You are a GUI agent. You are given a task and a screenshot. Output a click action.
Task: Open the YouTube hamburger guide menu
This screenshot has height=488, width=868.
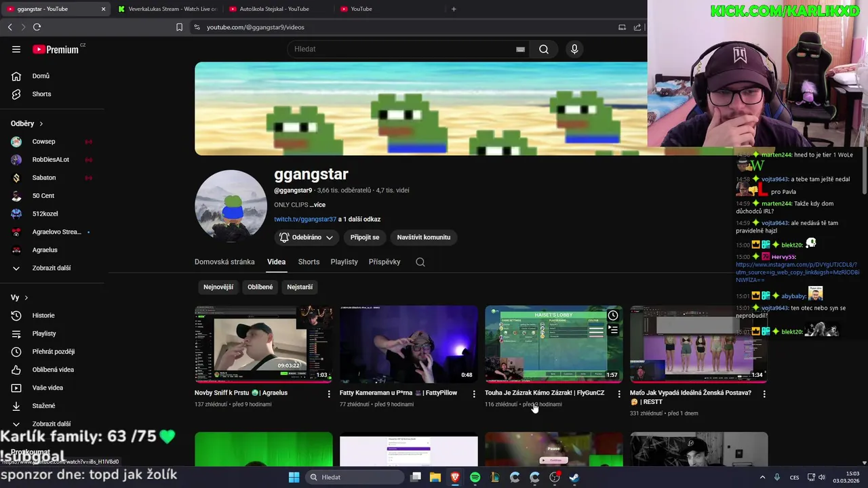pyautogui.click(x=16, y=49)
